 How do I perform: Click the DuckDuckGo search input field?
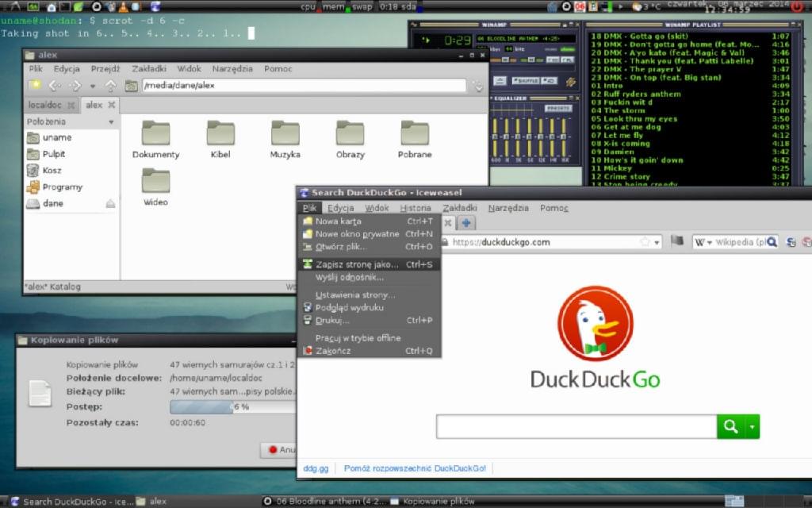(576, 426)
